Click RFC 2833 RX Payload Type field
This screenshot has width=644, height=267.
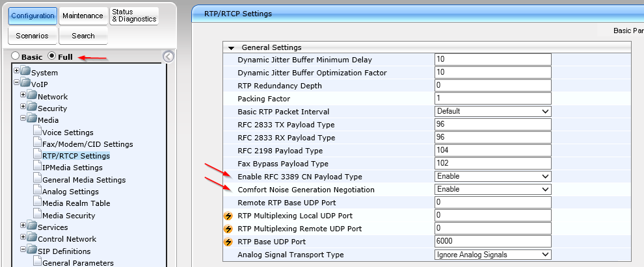tap(493, 137)
